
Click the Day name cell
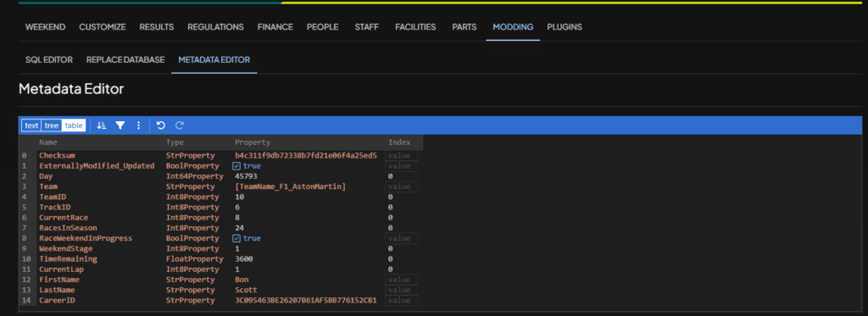[46, 176]
